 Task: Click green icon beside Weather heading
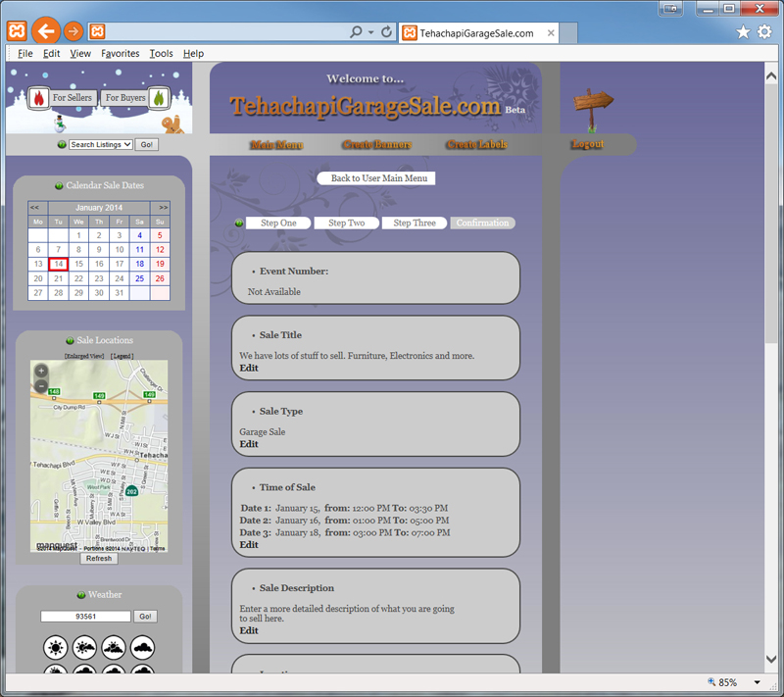point(81,595)
